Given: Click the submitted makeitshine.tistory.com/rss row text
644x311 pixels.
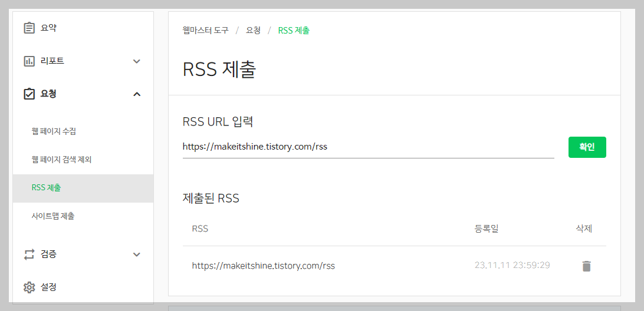Looking at the screenshot, I should (x=263, y=266).
